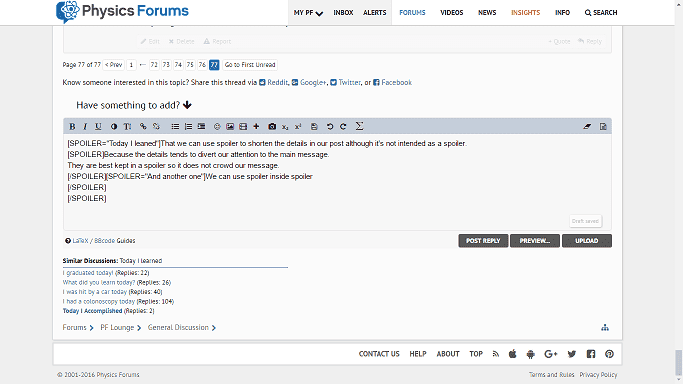Go to page 73 of the thread
This screenshot has height=384, width=683.
click(x=166, y=65)
